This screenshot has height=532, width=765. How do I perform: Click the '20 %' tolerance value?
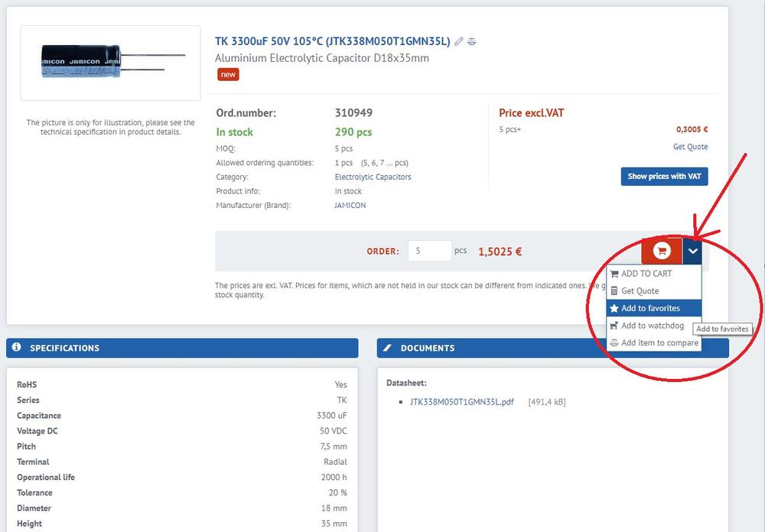pos(337,493)
